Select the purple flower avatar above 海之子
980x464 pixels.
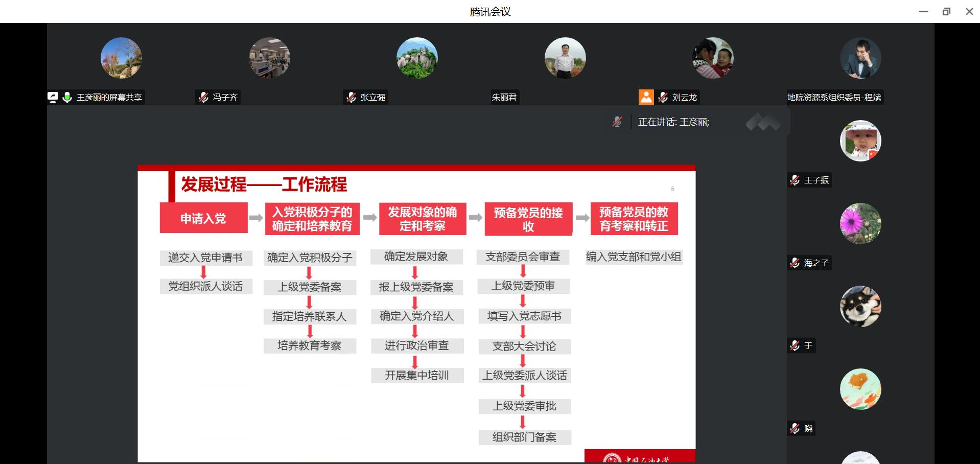click(860, 223)
